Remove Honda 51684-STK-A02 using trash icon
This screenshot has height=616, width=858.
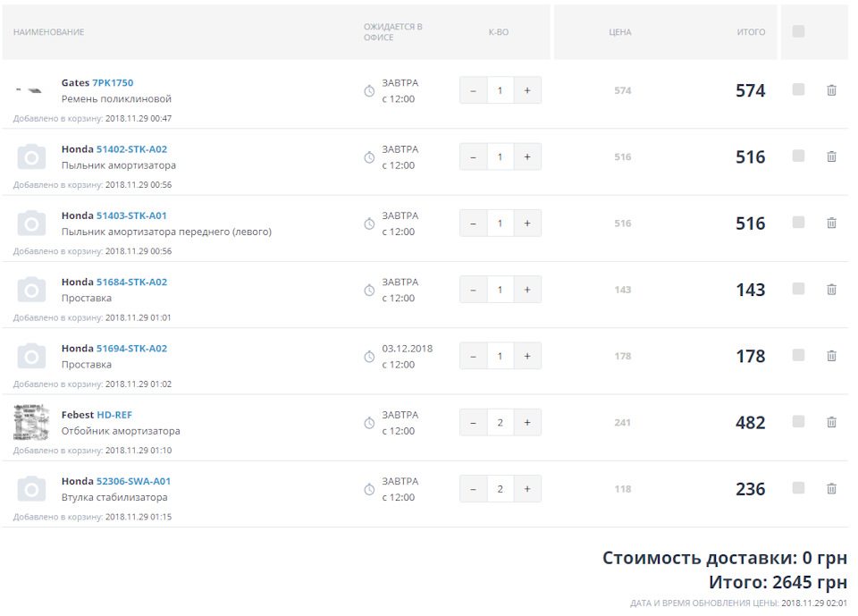tap(831, 290)
